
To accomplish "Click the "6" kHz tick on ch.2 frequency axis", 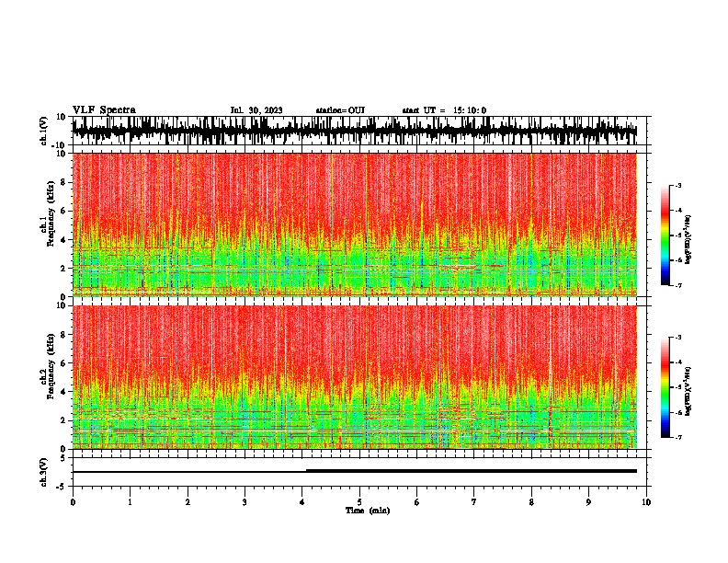I will (64, 363).
